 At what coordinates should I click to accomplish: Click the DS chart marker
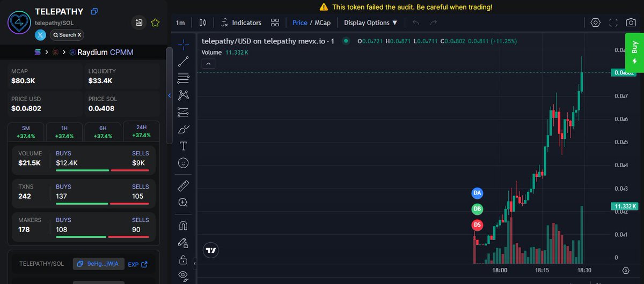click(477, 225)
